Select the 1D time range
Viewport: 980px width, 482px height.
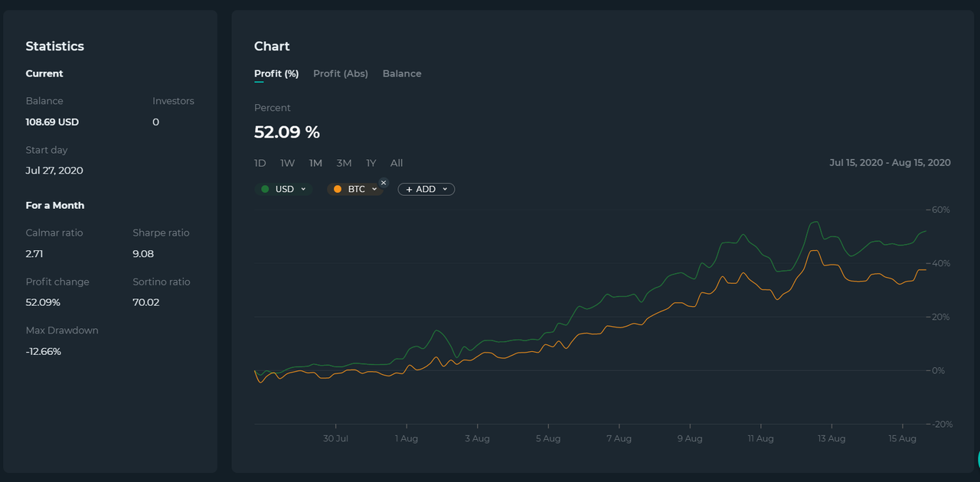260,163
